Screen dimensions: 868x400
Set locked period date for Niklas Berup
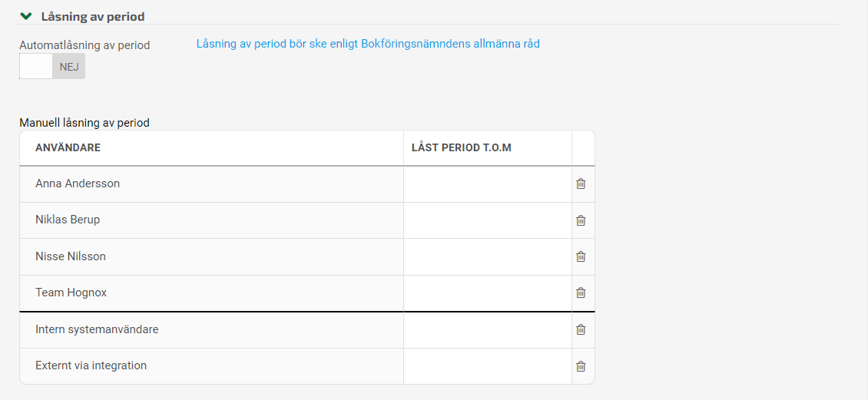point(488,221)
